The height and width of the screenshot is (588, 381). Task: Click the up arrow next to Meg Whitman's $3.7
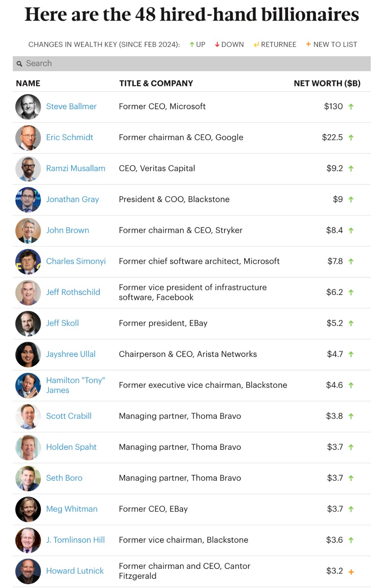(351, 509)
